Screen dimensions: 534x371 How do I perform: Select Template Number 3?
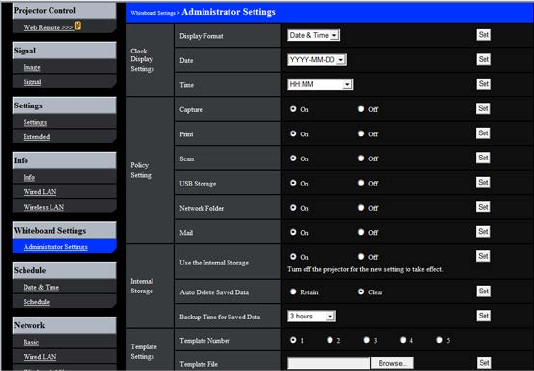[366, 340]
